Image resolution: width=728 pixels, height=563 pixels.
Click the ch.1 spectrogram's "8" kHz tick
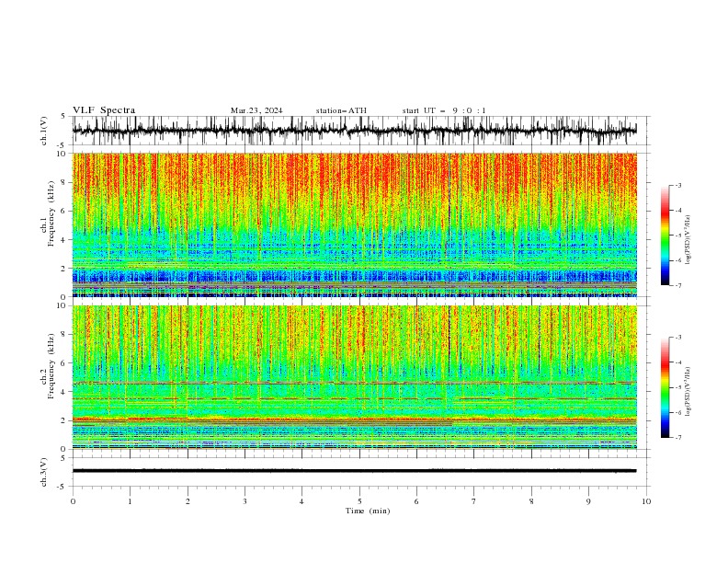[x=64, y=182]
